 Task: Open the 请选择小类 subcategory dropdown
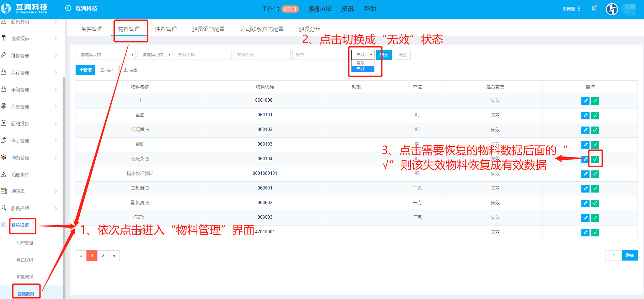155,55
